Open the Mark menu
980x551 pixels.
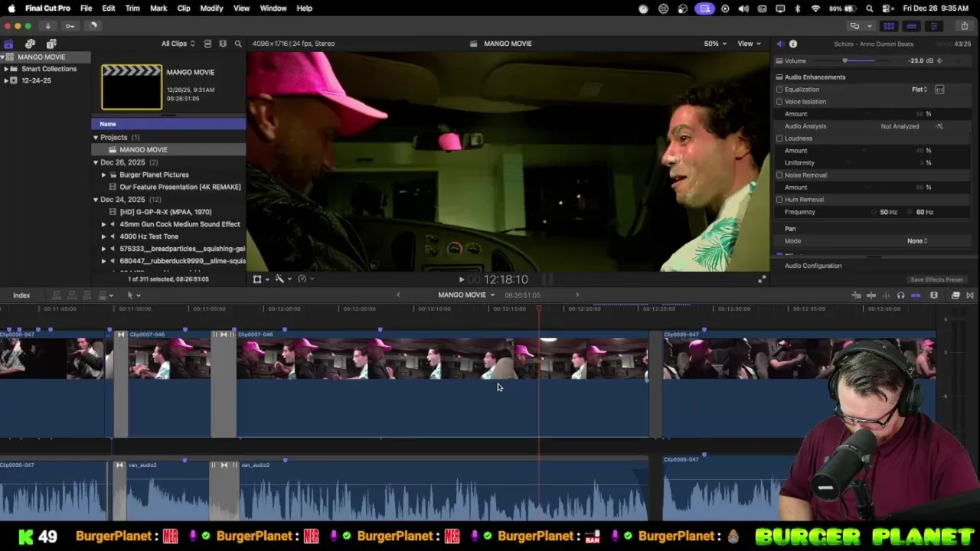[158, 8]
